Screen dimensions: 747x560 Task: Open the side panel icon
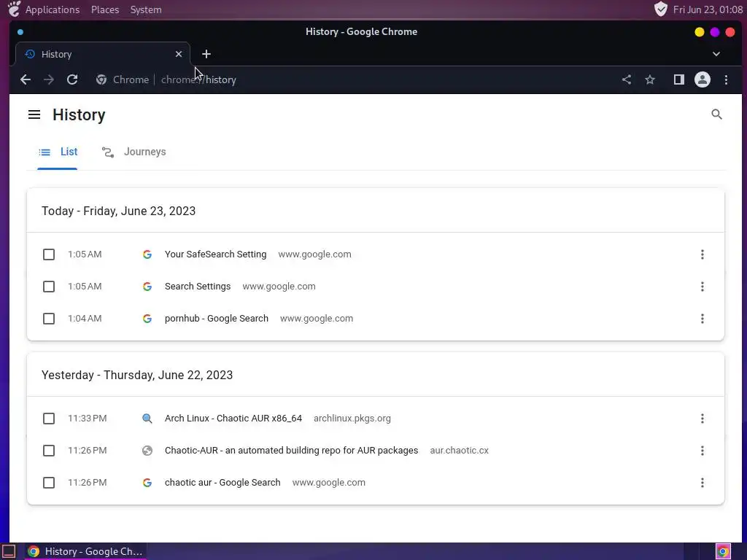point(679,79)
